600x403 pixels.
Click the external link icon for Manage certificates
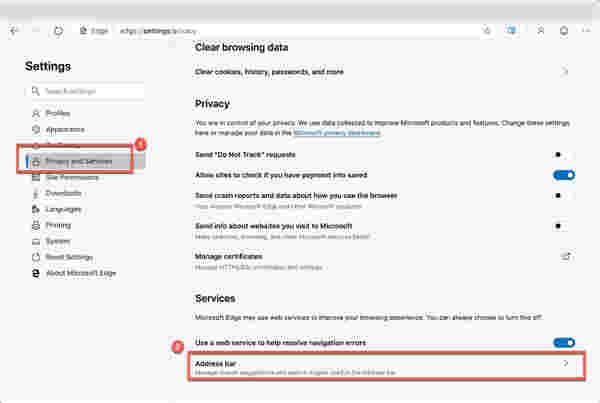[566, 256]
